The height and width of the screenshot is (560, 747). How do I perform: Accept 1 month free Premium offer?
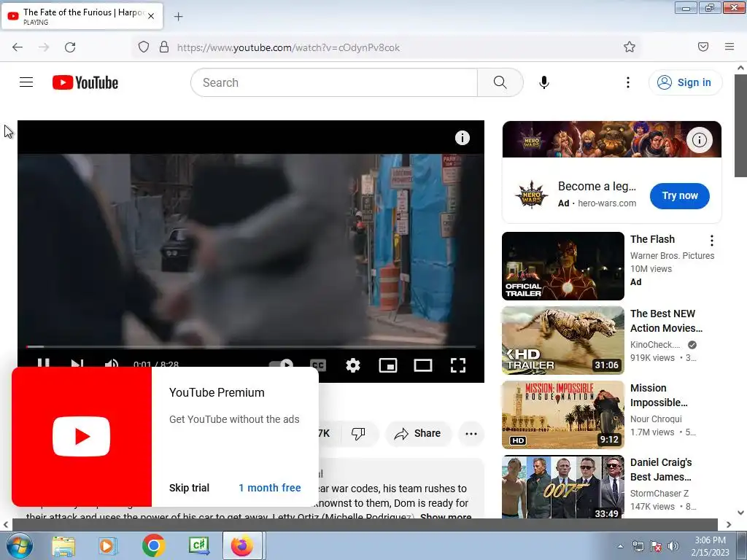270,488
